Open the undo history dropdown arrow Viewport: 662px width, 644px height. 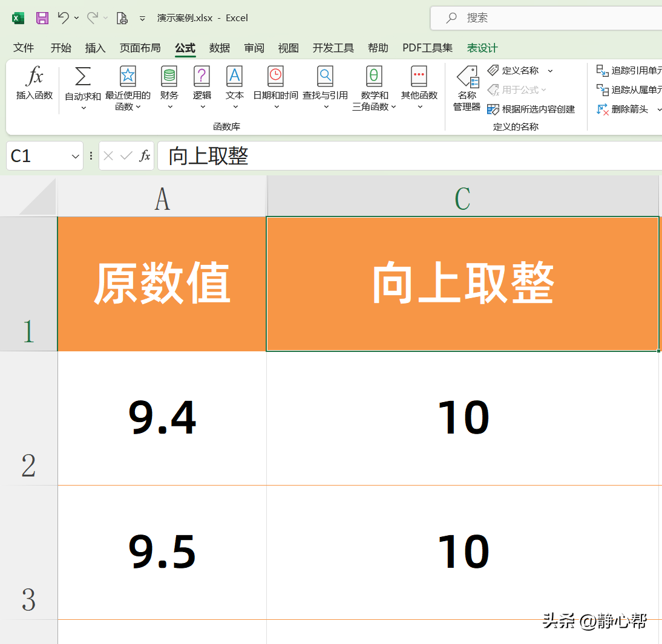76,18
